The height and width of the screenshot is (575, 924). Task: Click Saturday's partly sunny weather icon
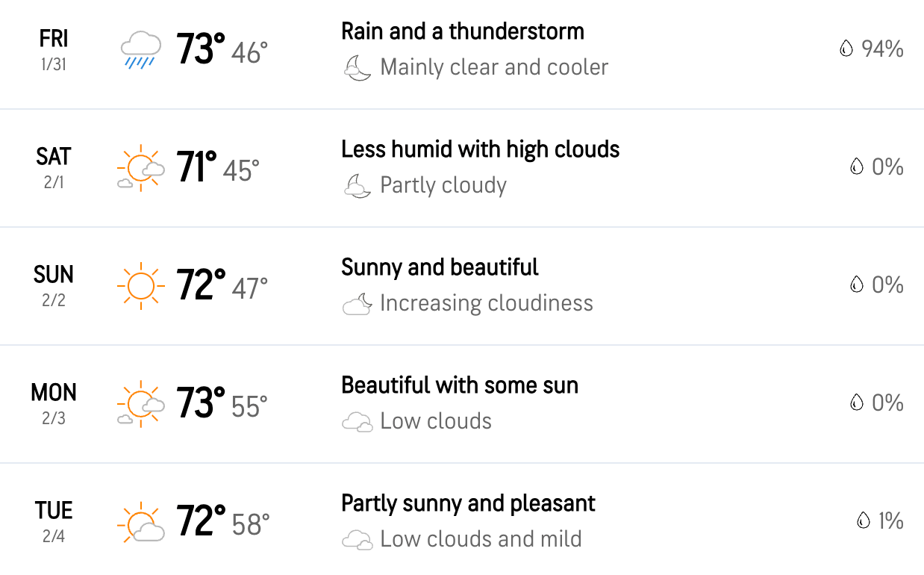click(140, 169)
